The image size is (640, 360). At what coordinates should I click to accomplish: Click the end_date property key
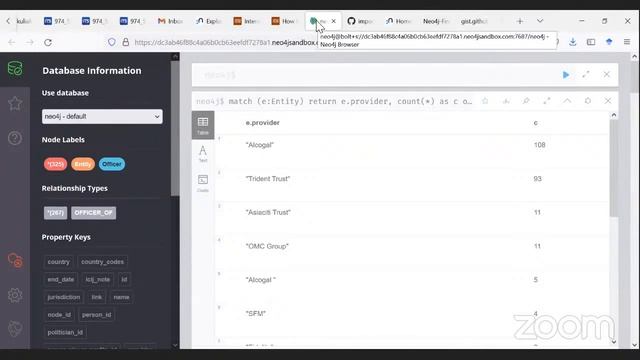click(x=61, y=280)
